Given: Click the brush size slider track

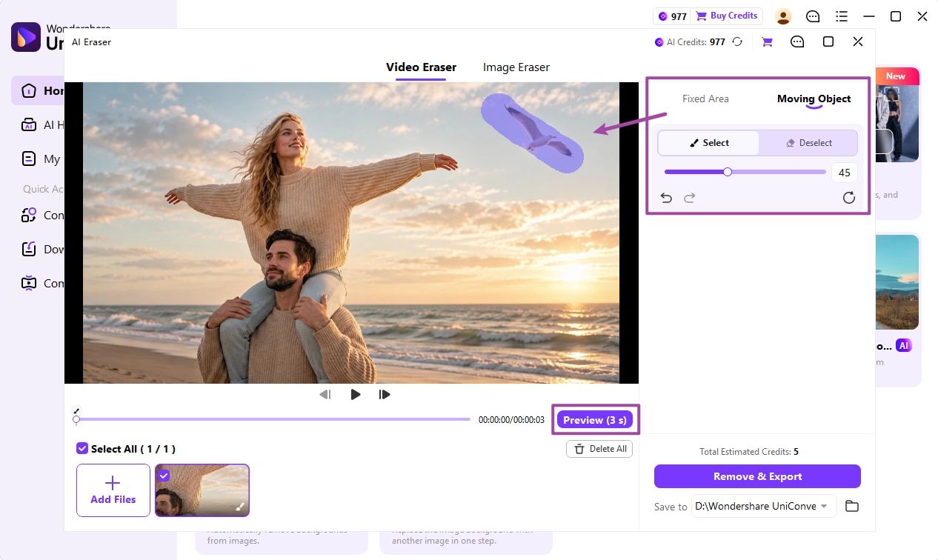Looking at the screenshot, I should click(745, 172).
